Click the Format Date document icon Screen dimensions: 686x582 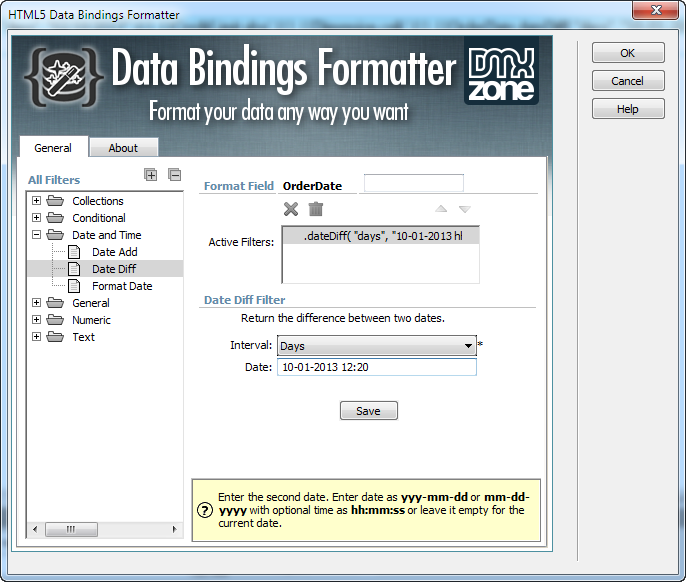pos(74,286)
